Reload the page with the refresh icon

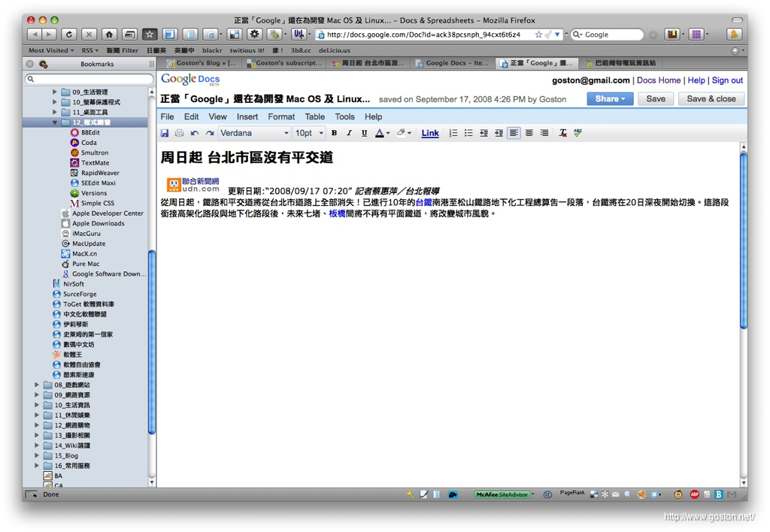coord(68,35)
